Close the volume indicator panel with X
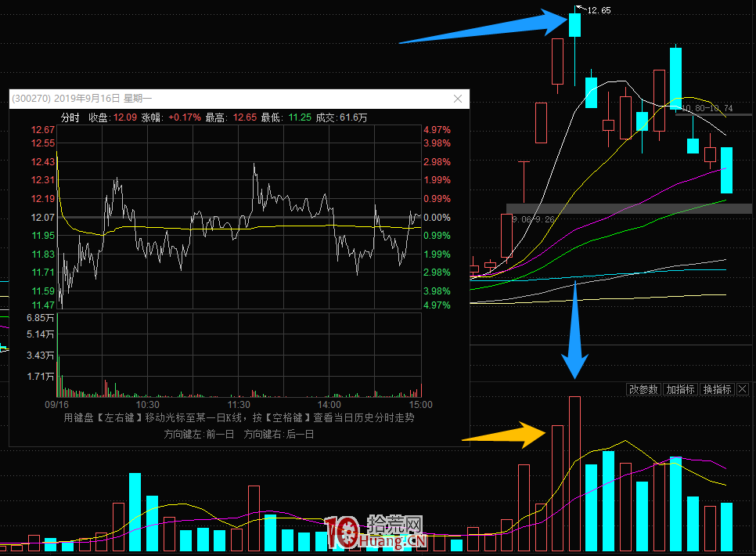The width and height of the screenshot is (756, 556). pyautogui.click(x=743, y=389)
